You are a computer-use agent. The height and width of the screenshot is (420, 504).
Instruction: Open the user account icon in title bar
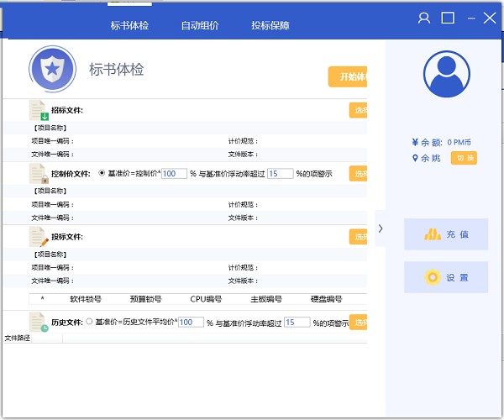pyautogui.click(x=424, y=18)
